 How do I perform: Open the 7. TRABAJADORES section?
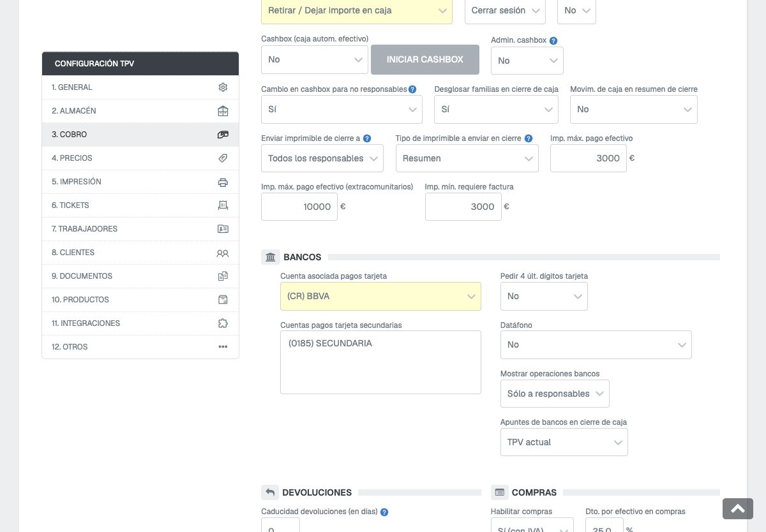coord(140,229)
